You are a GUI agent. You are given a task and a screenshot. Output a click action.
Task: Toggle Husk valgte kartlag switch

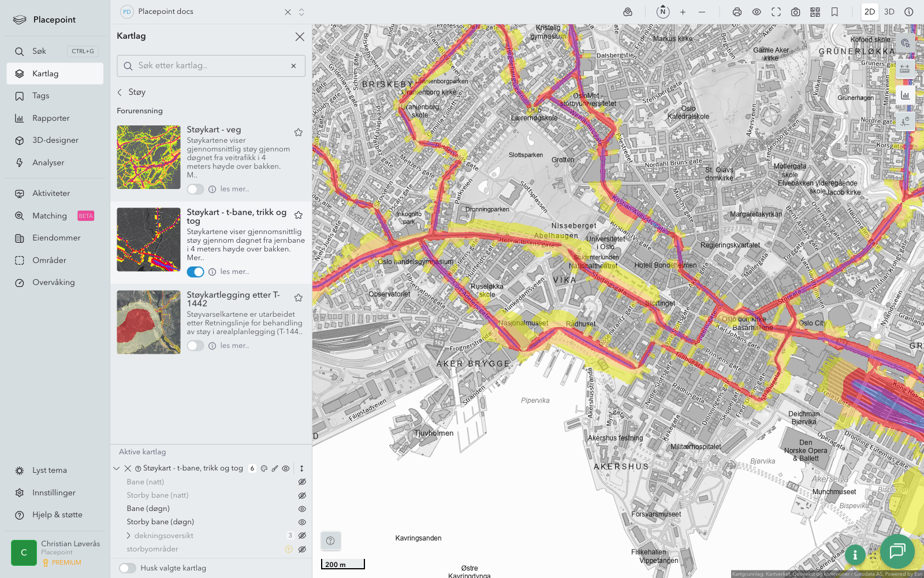pos(128,568)
